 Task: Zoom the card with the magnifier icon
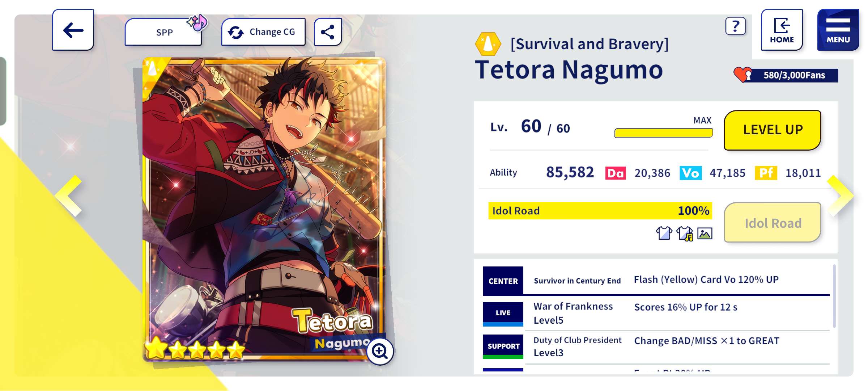pos(380,350)
